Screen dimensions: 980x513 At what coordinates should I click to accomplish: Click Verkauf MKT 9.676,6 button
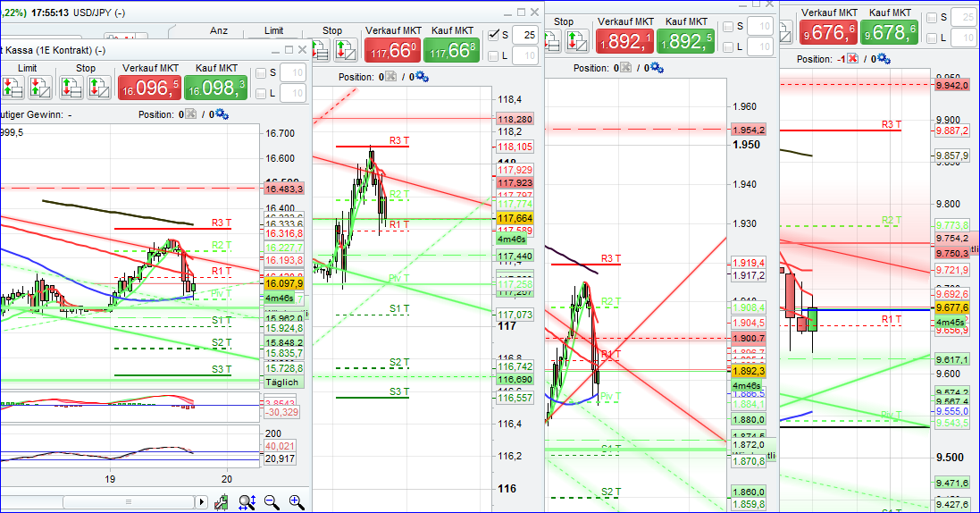[829, 32]
